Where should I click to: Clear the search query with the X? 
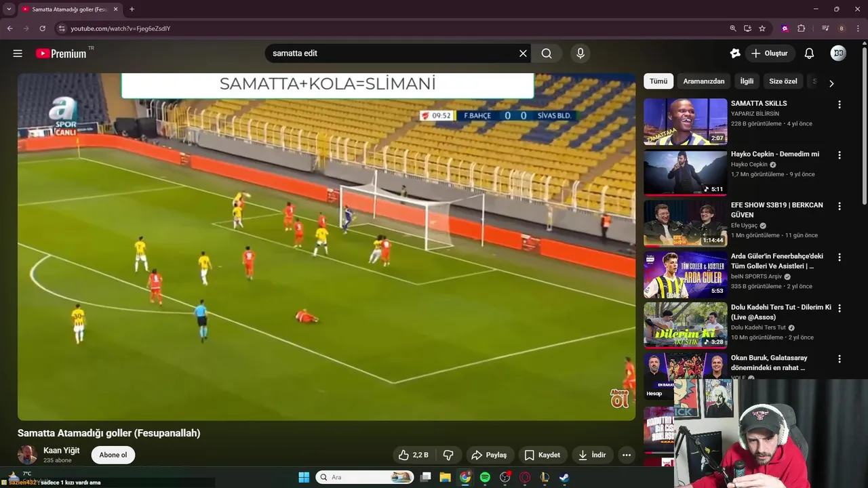click(x=523, y=54)
